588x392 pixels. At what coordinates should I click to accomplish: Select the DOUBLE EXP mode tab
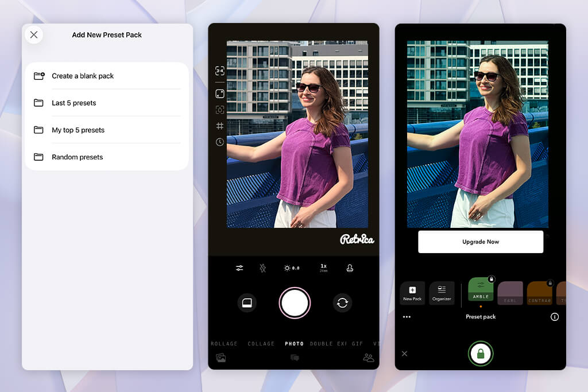(x=328, y=344)
